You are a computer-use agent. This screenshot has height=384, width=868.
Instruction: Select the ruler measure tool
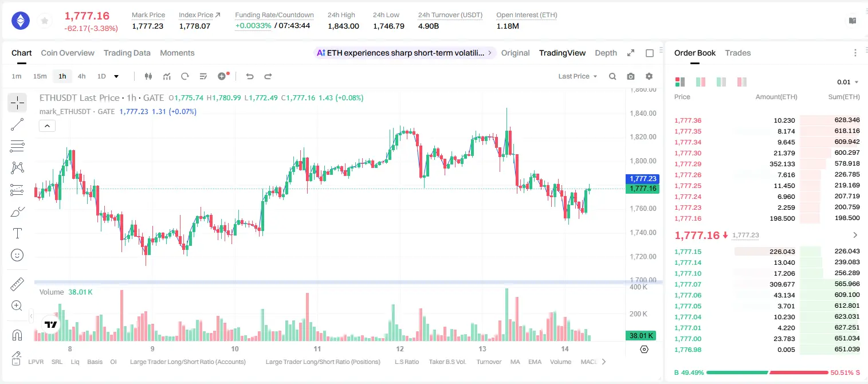point(17,284)
